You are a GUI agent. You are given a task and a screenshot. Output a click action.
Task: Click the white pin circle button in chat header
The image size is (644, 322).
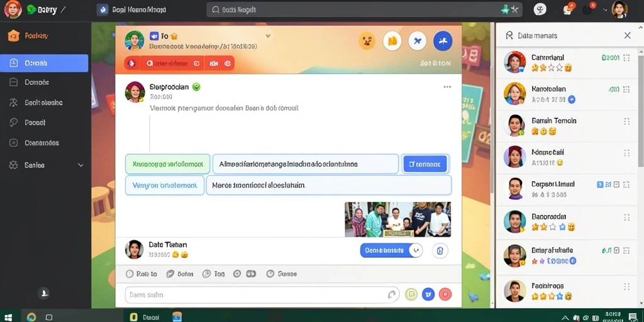[x=418, y=41]
